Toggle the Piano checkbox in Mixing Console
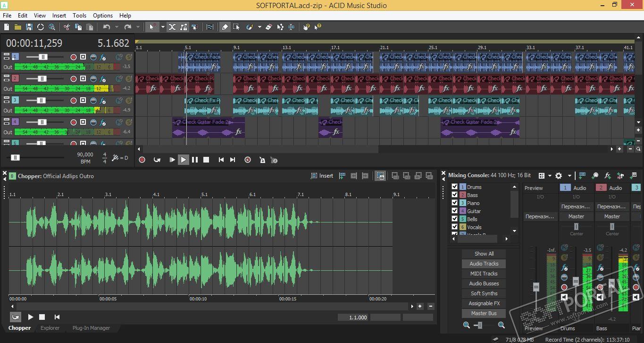The height and width of the screenshot is (343, 644). click(455, 203)
